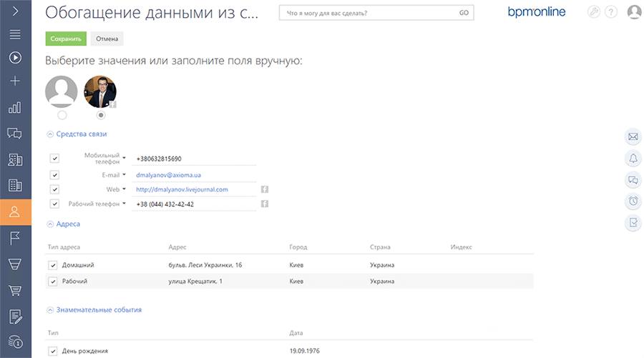
Task: Uncheck the Домашний address checkbox
Action: point(52,265)
